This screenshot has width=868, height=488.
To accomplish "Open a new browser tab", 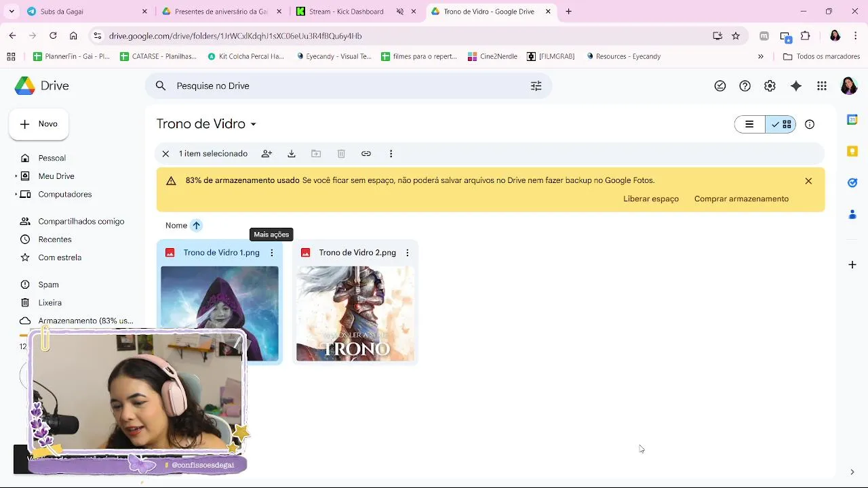I will 568,12.
